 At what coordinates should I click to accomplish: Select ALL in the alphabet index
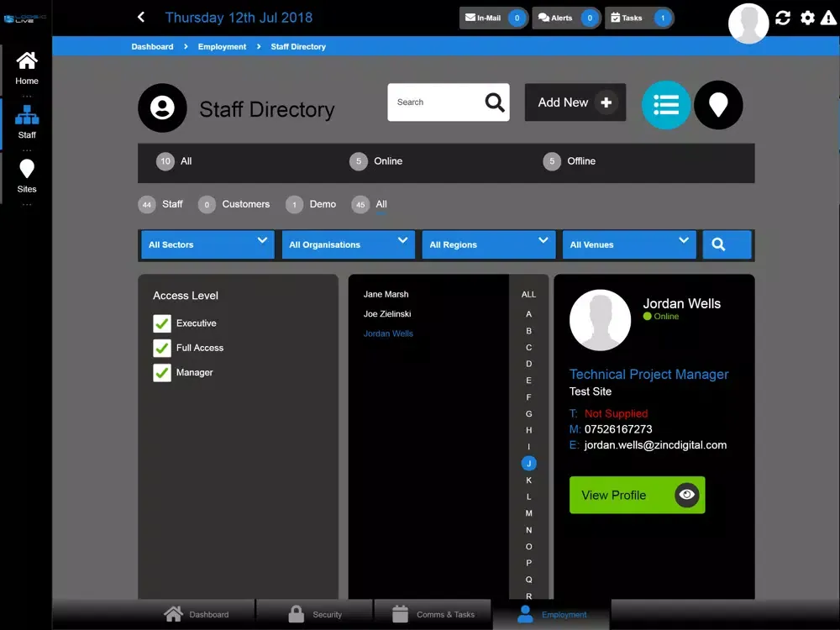528,295
